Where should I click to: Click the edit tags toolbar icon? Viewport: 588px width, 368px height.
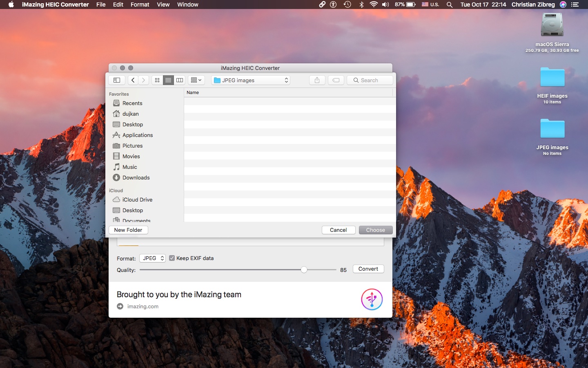(x=336, y=80)
